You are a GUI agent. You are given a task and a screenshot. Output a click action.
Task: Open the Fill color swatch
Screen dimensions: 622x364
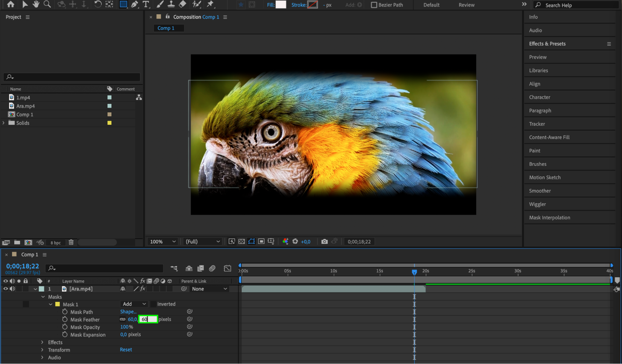coord(281,5)
